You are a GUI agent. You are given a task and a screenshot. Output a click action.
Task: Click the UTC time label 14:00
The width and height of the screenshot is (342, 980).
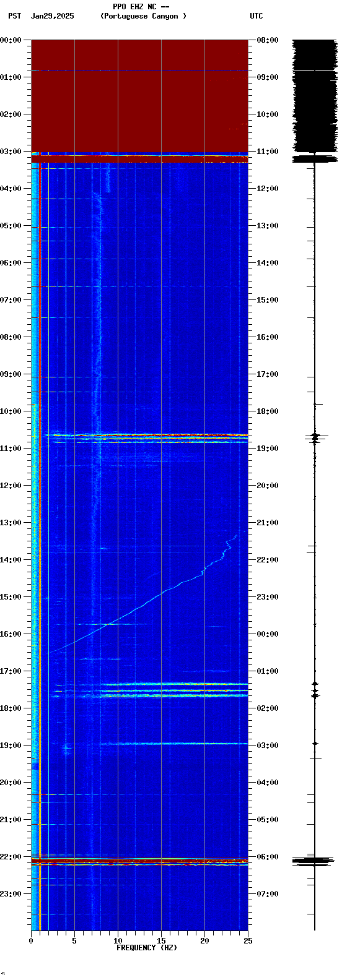pos(267,262)
